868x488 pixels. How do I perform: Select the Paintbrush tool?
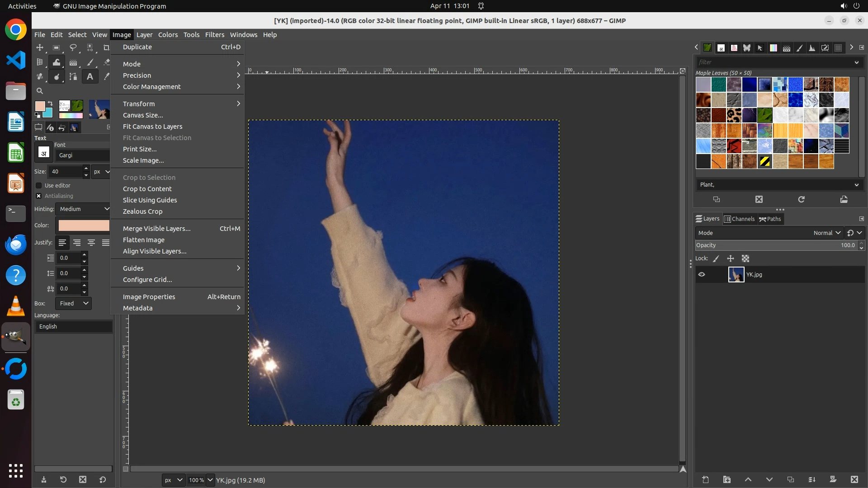coord(90,62)
